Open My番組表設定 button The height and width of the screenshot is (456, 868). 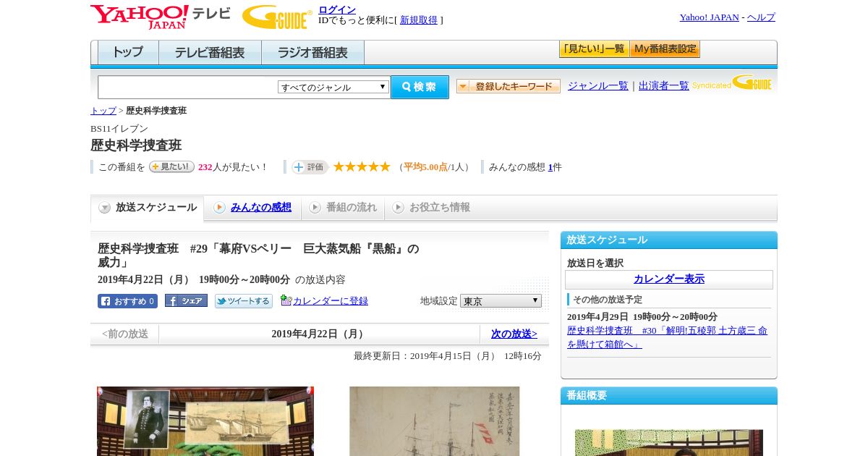(x=665, y=49)
